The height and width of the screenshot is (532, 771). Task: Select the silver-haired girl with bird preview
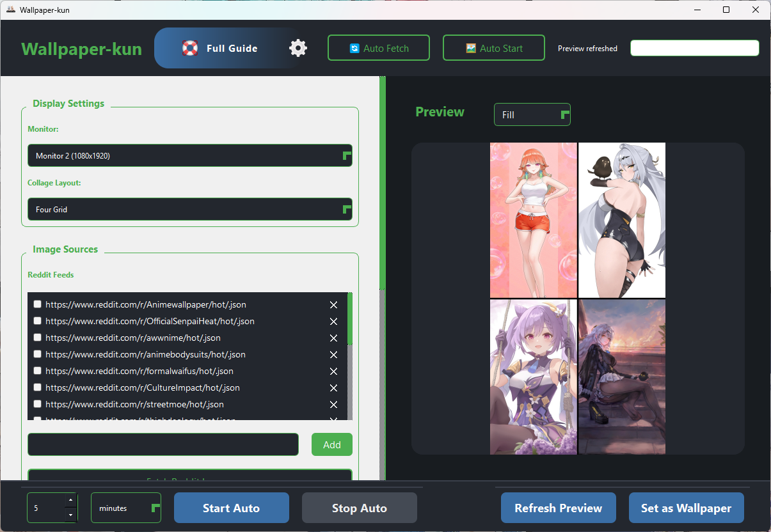(622, 220)
